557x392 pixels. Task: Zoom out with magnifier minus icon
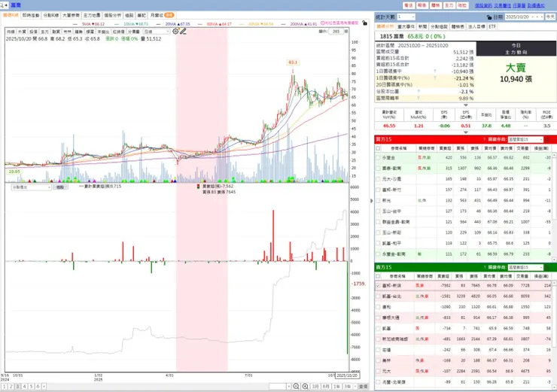[x=296, y=386]
